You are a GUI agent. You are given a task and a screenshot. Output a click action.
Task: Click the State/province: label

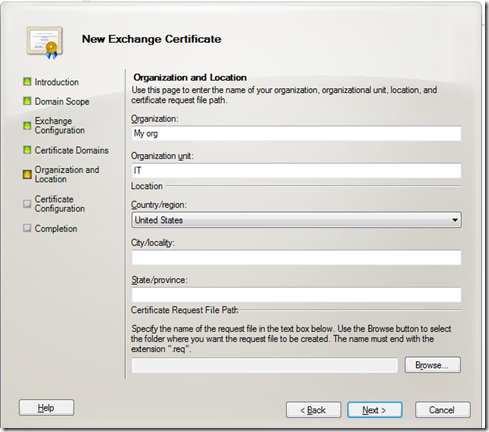point(159,280)
